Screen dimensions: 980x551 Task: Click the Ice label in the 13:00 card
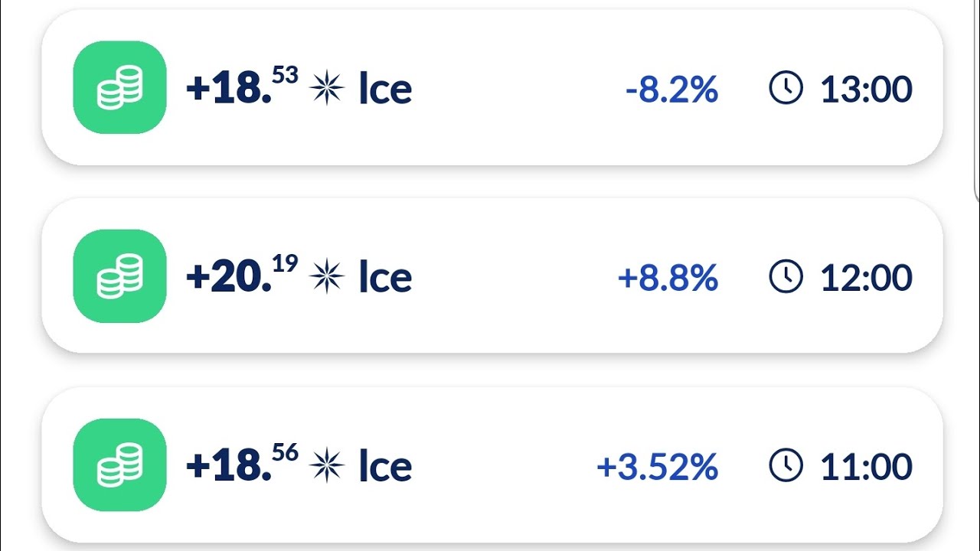coord(385,90)
